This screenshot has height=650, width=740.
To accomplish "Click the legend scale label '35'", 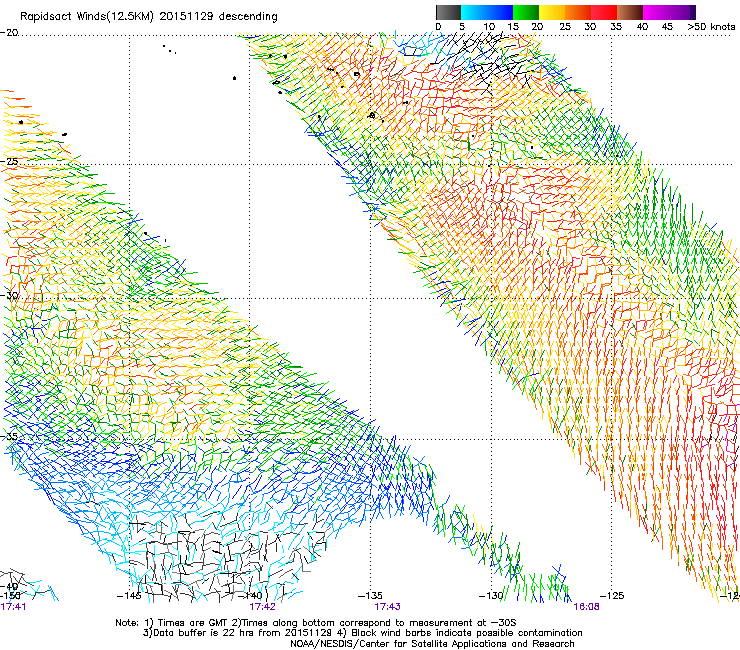I will click(616, 27).
